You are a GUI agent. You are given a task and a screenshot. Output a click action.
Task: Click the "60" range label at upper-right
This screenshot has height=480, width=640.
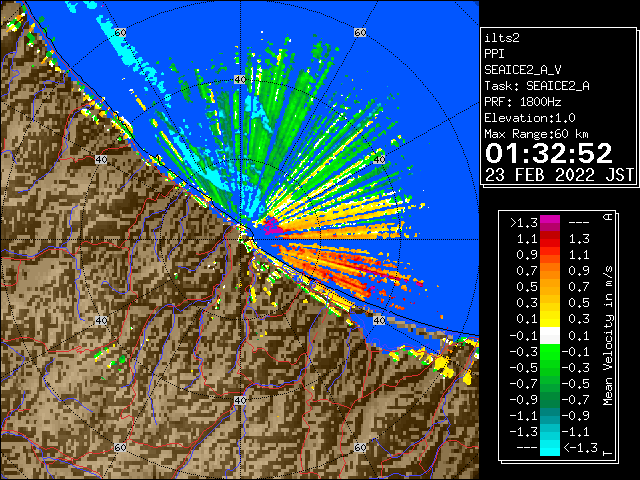(x=360, y=32)
